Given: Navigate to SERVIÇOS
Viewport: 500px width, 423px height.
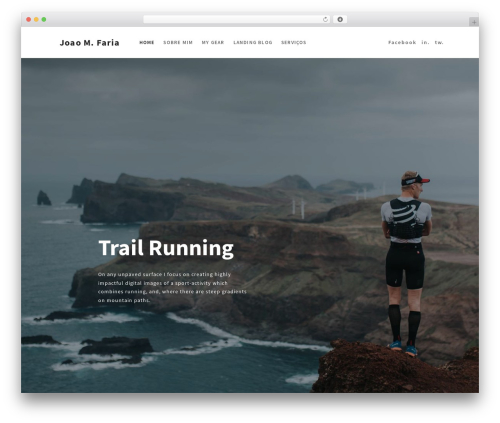Looking at the screenshot, I should (294, 42).
